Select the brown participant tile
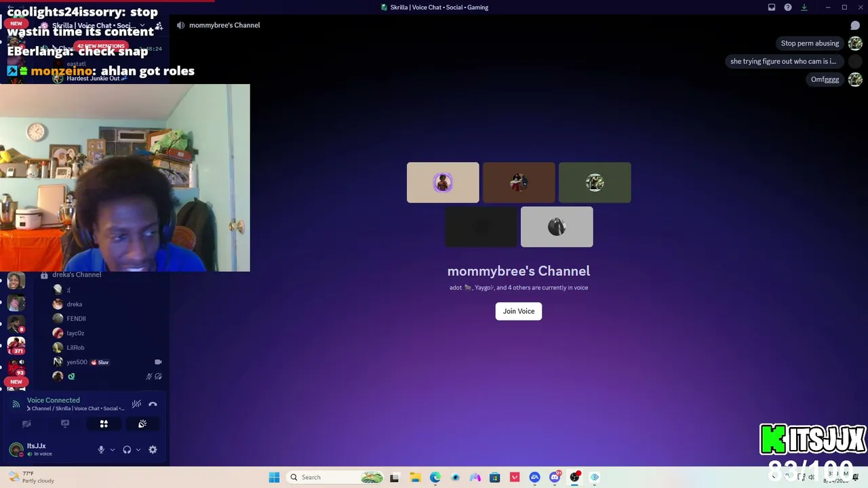Viewport: 868px width, 488px height. pos(519,182)
